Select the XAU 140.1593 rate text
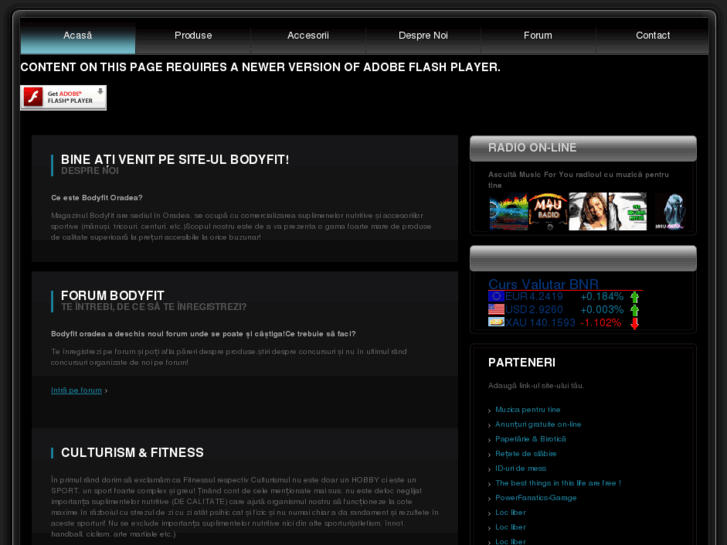 pyautogui.click(x=540, y=323)
